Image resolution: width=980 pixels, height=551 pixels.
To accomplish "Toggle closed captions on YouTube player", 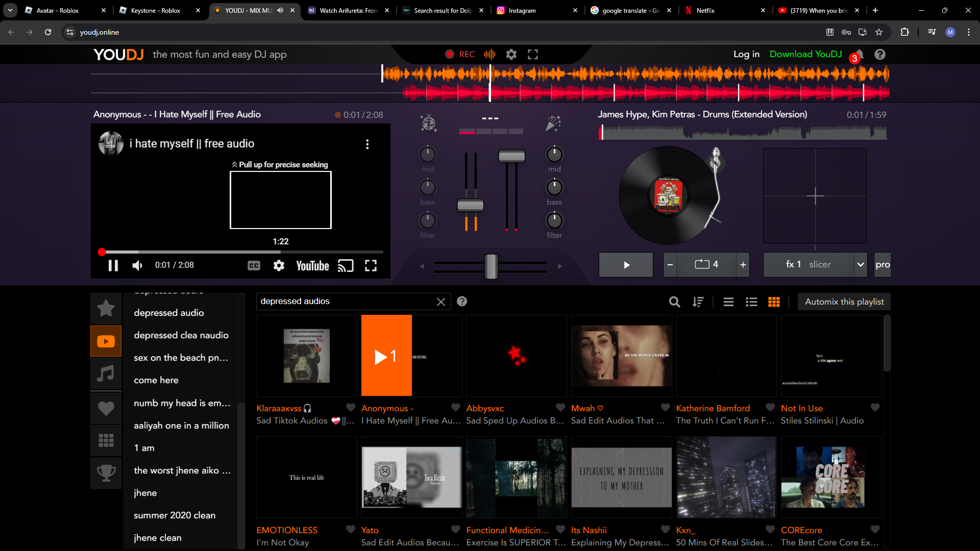I will click(x=254, y=265).
